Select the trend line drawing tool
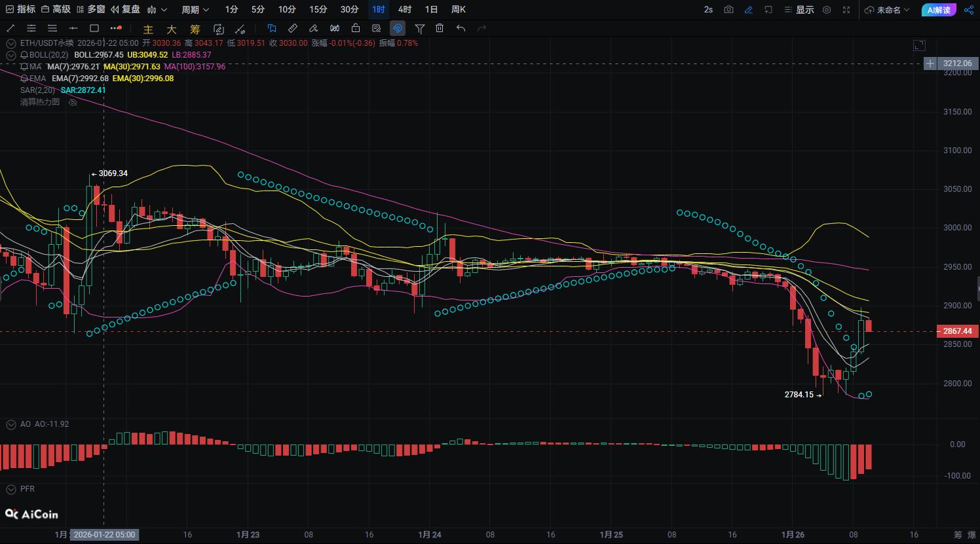The width and height of the screenshot is (980, 544). click(10, 28)
